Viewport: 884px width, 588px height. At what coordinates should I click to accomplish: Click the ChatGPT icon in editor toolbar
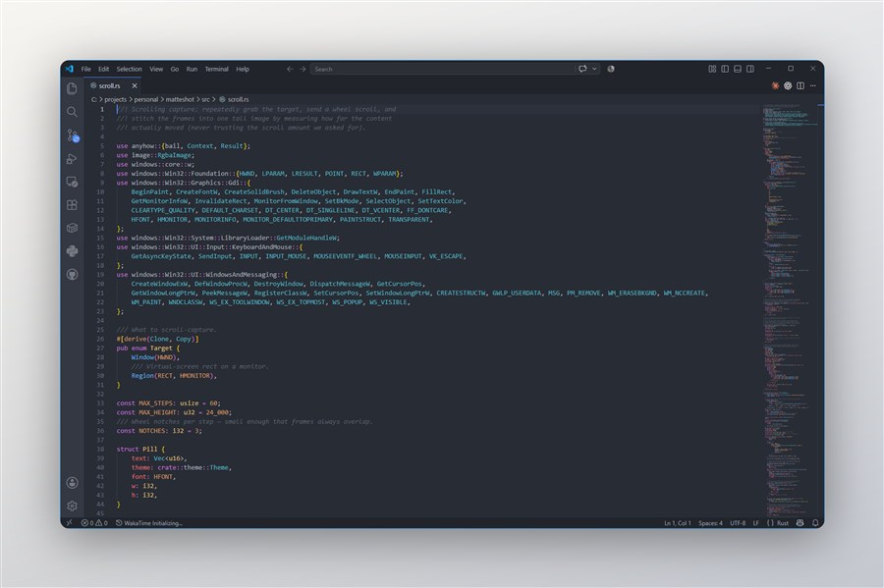point(788,85)
